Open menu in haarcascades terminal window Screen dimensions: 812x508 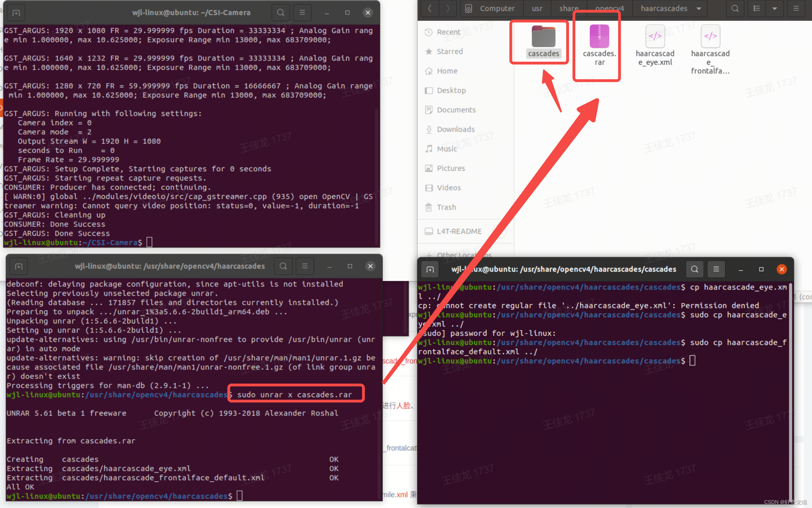pyautogui.click(x=304, y=266)
